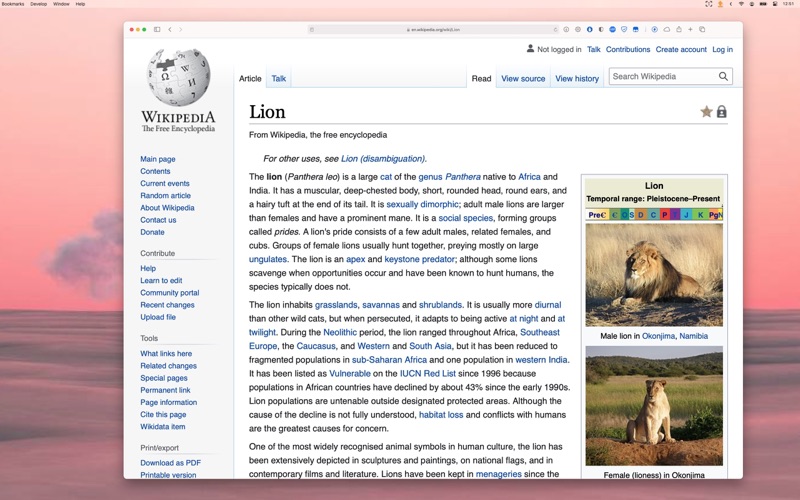Click Log in link
This screenshot has height=500, width=800.
[722, 49]
